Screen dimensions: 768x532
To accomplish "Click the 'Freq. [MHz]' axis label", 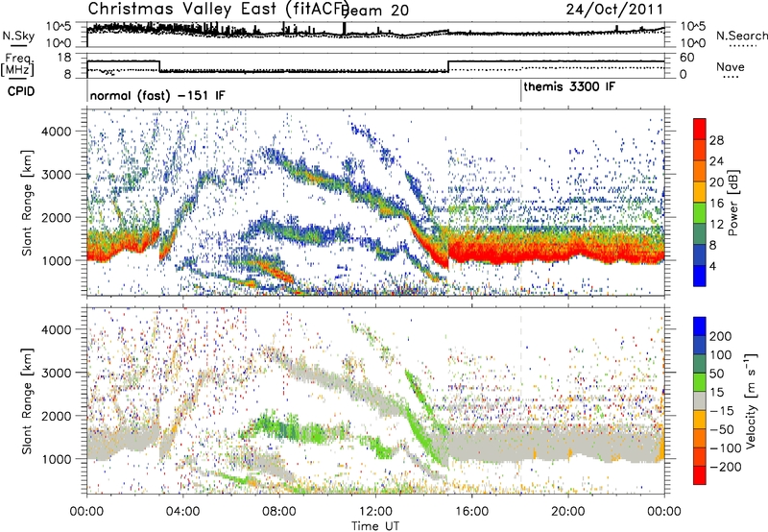I will point(18,64).
